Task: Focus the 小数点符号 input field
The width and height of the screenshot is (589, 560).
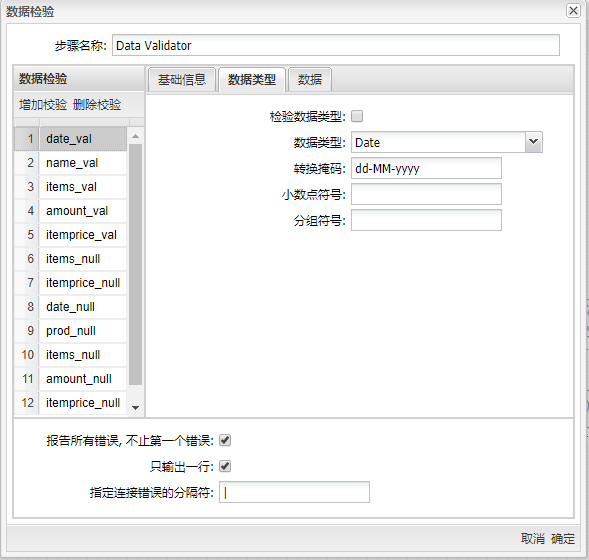Action: (426, 194)
